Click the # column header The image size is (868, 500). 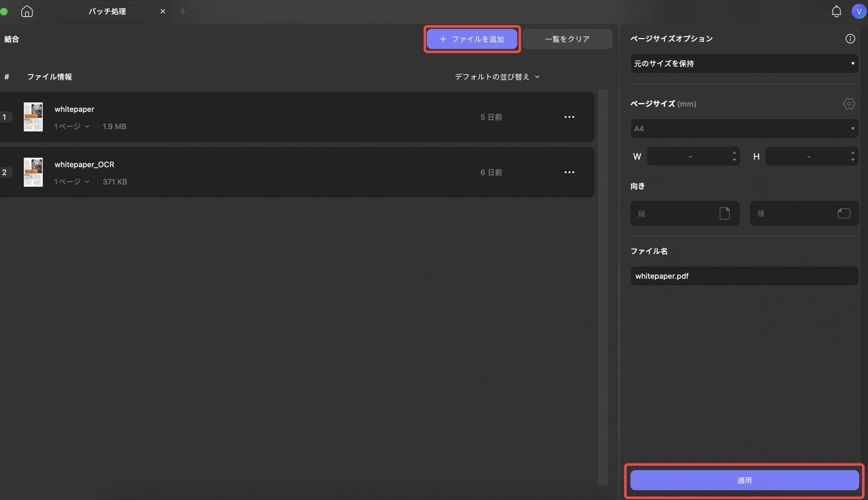click(6, 77)
